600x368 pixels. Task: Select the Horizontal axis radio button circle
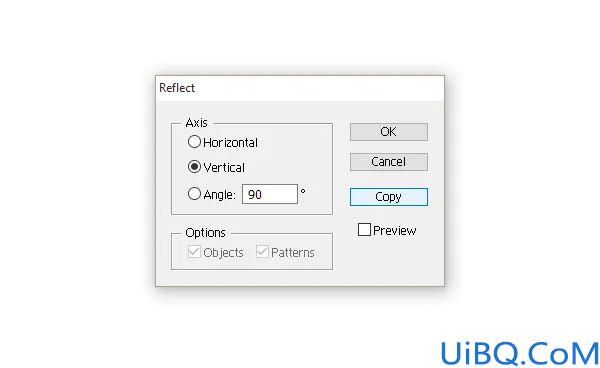click(x=194, y=142)
